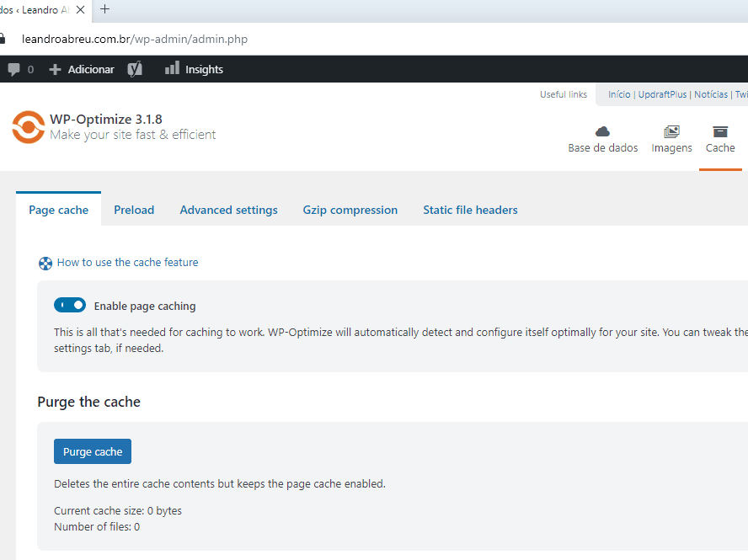Image resolution: width=748 pixels, height=560 pixels.
Task: Follow the Notícias useful link
Action: pyautogui.click(x=711, y=94)
